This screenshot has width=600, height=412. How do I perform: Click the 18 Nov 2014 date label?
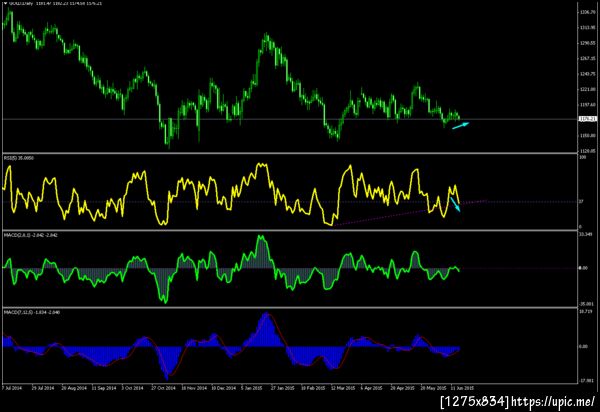pyautogui.click(x=194, y=388)
